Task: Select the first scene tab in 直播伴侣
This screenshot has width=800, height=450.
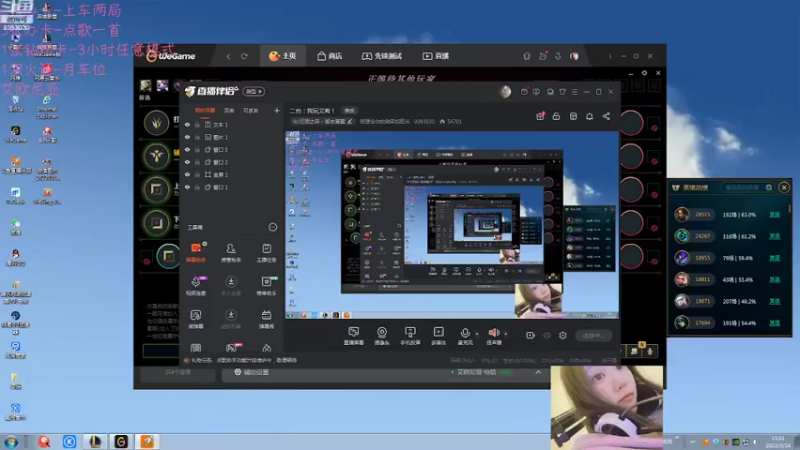Action: pos(205,110)
